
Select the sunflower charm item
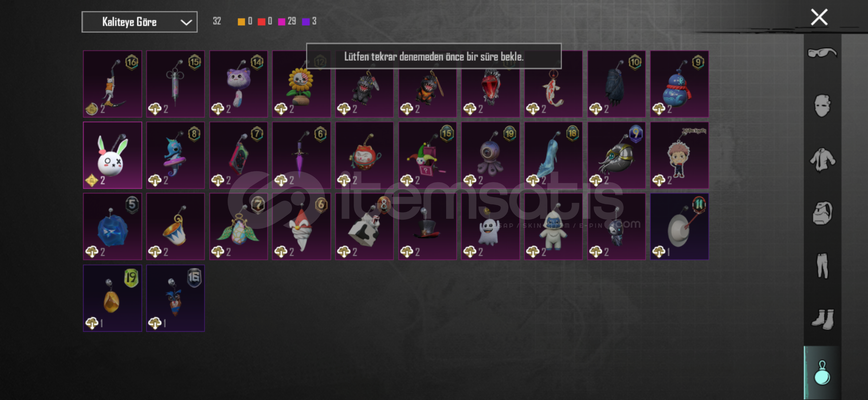(301, 84)
